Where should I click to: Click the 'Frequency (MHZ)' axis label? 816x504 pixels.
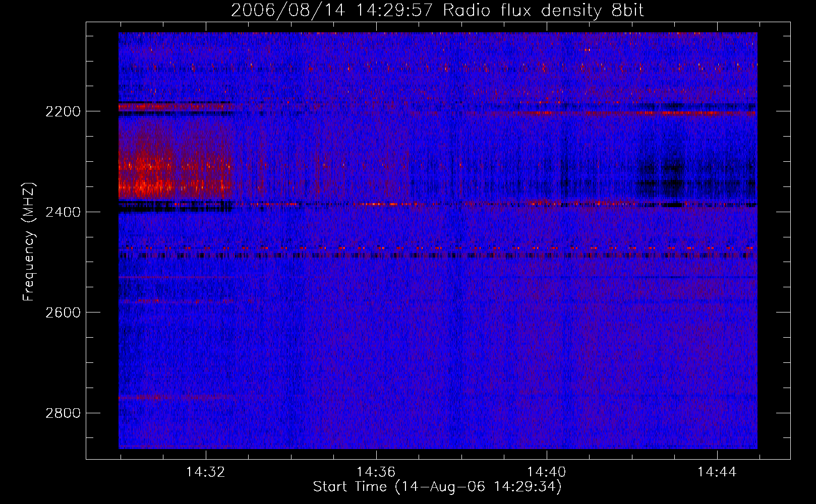pyautogui.click(x=29, y=242)
